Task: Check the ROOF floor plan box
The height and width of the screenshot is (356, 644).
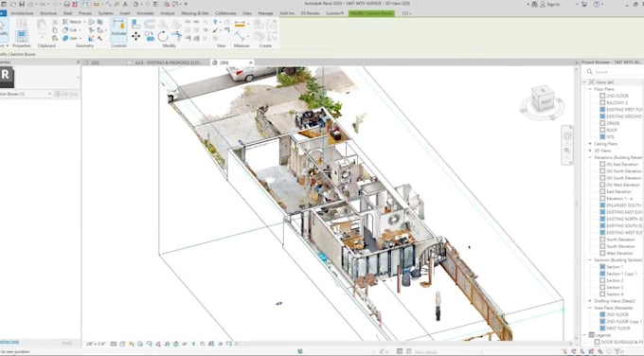Action: pos(602,130)
